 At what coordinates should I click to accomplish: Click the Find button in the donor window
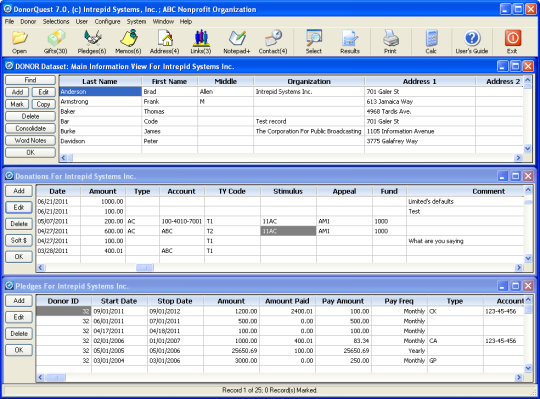point(30,80)
